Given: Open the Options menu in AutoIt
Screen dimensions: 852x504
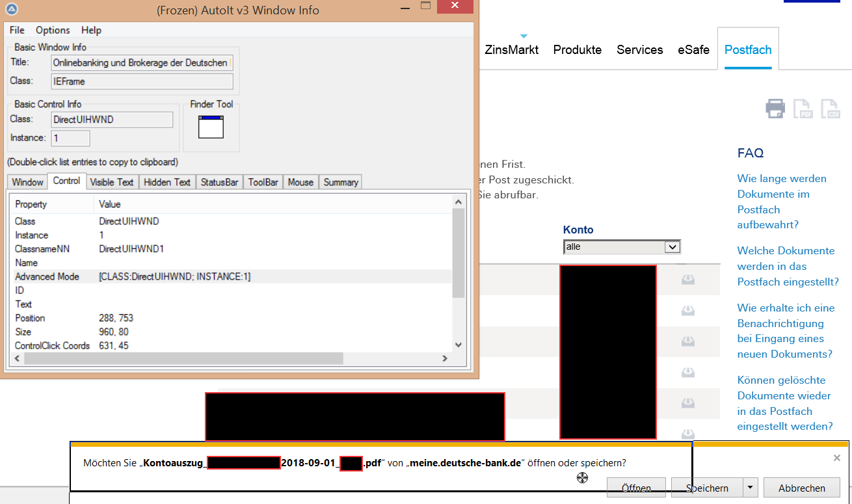Looking at the screenshot, I should [x=53, y=30].
